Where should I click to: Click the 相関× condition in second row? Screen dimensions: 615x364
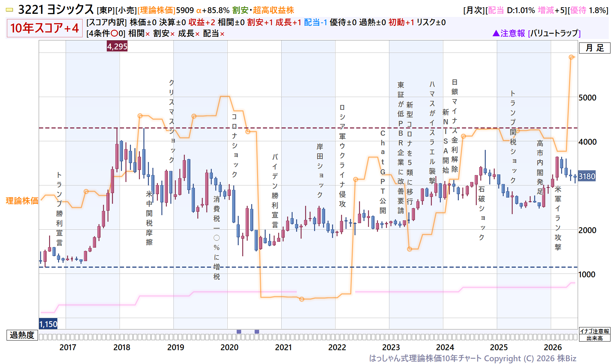click(139, 33)
